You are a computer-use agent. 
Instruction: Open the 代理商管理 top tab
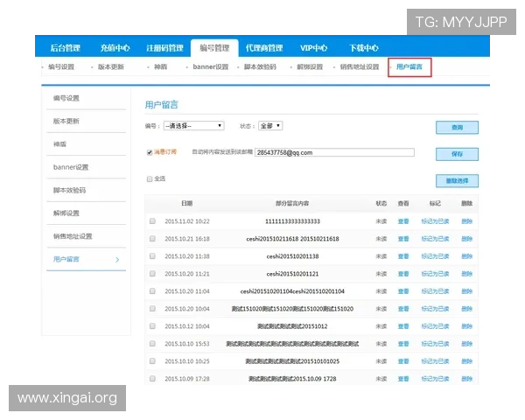pyautogui.click(x=263, y=48)
